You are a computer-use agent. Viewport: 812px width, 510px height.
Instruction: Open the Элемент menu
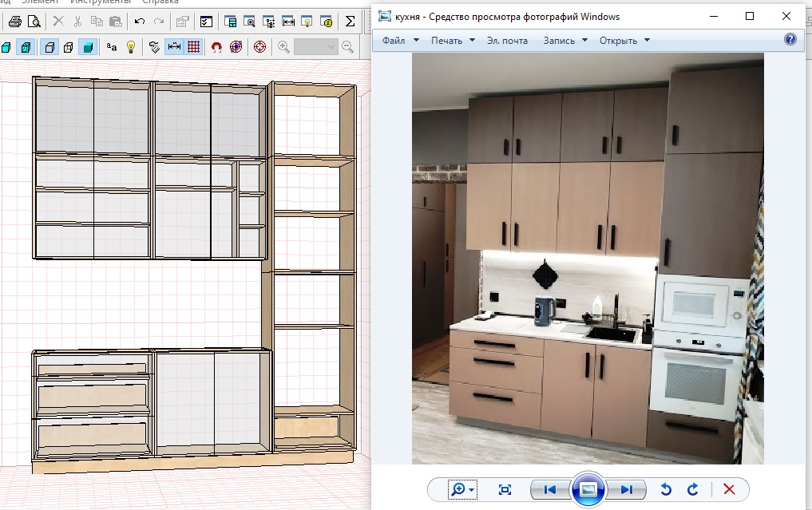pos(40,2)
